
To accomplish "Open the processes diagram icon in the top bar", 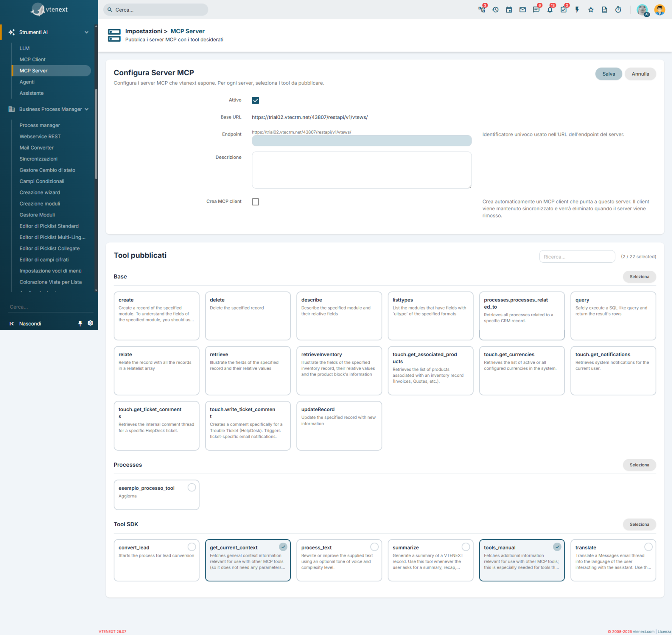I will (482, 10).
